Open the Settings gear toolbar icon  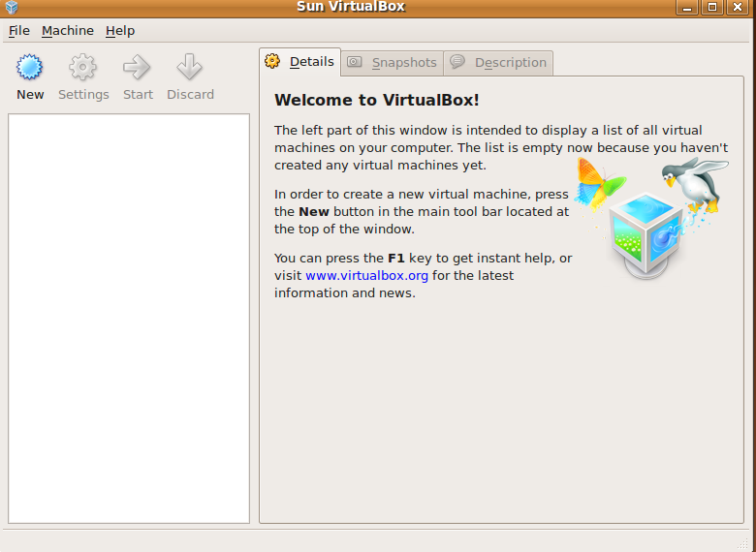(83, 68)
